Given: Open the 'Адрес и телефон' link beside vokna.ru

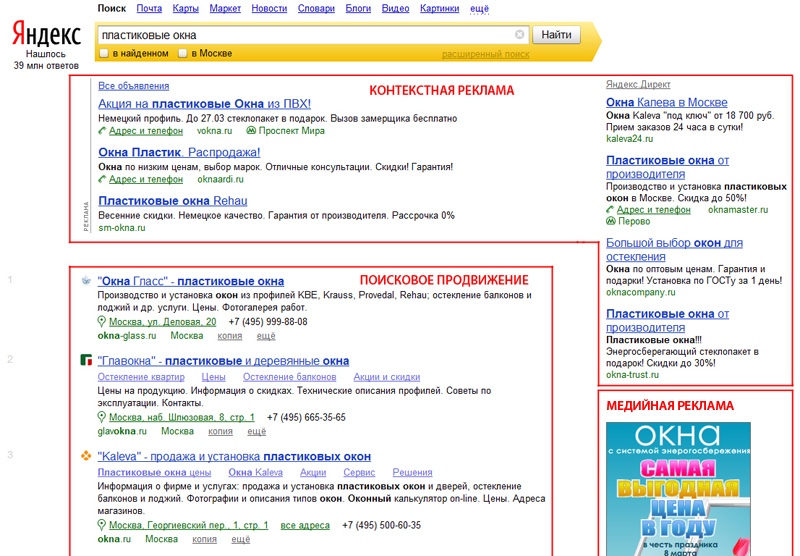Looking at the screenshot, I should 146,131.
